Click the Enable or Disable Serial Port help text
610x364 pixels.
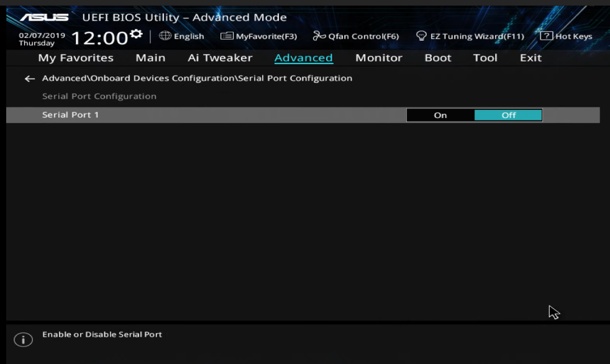(x=102, y=334)
